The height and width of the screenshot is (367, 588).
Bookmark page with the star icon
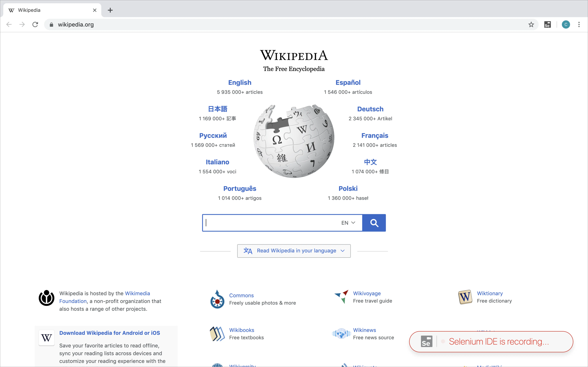pyautogui.click(x=531, y=24)
